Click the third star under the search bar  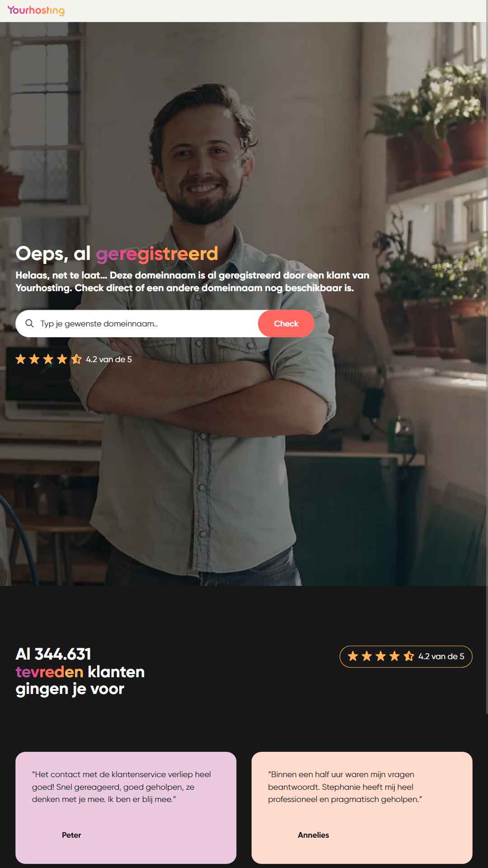pyautogui.click(x=48, y=359)
